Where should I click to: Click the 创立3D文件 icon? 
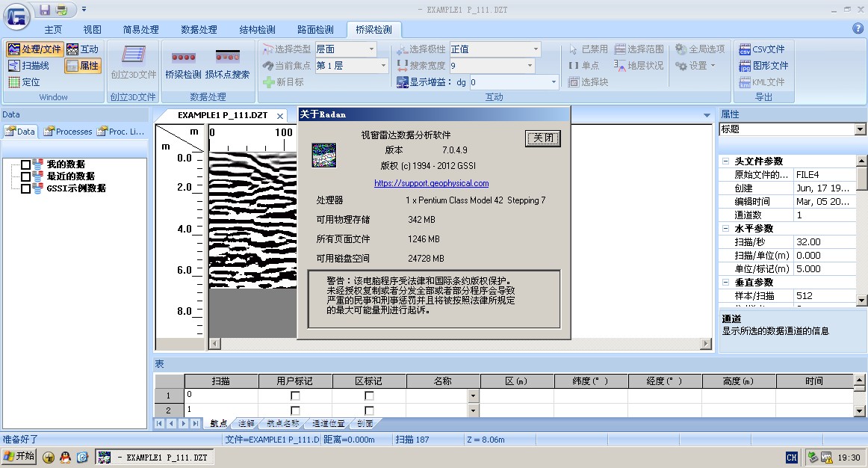pos(134,55)
